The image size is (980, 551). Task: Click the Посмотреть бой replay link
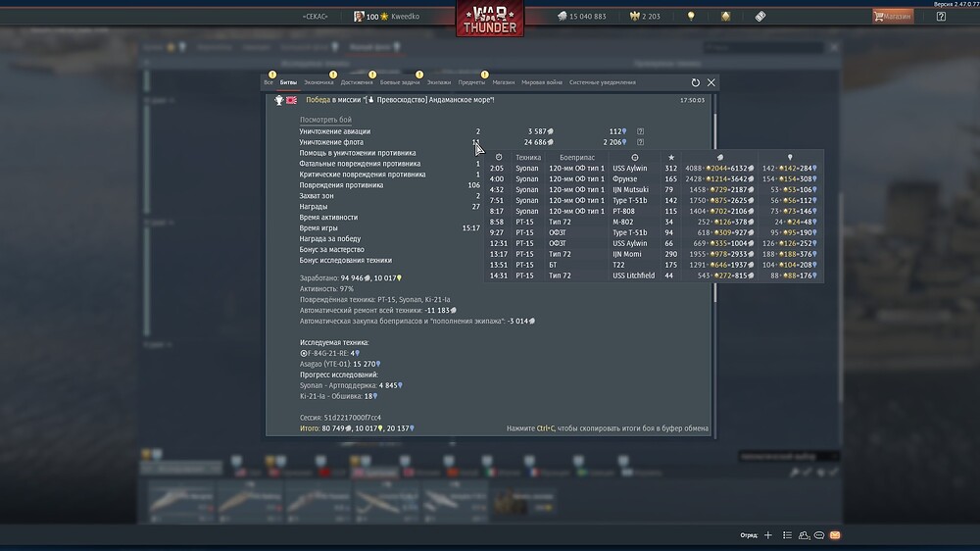point(325,120)
